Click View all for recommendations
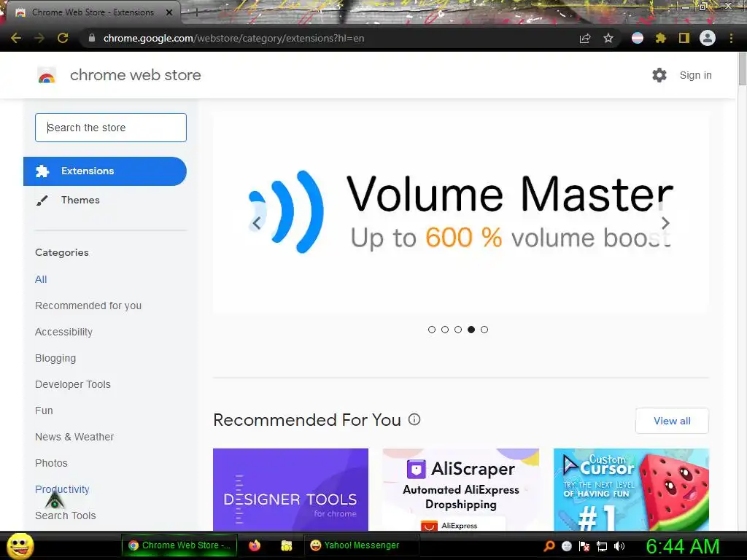Image resolution: width=747 pixels, height=560 pixels. click(x=672, y=421)
